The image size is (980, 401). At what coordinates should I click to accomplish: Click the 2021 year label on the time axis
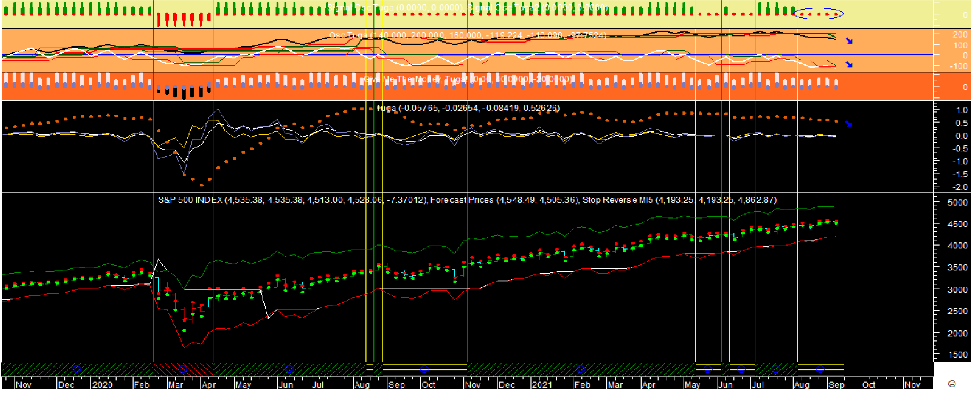point(541,385)
